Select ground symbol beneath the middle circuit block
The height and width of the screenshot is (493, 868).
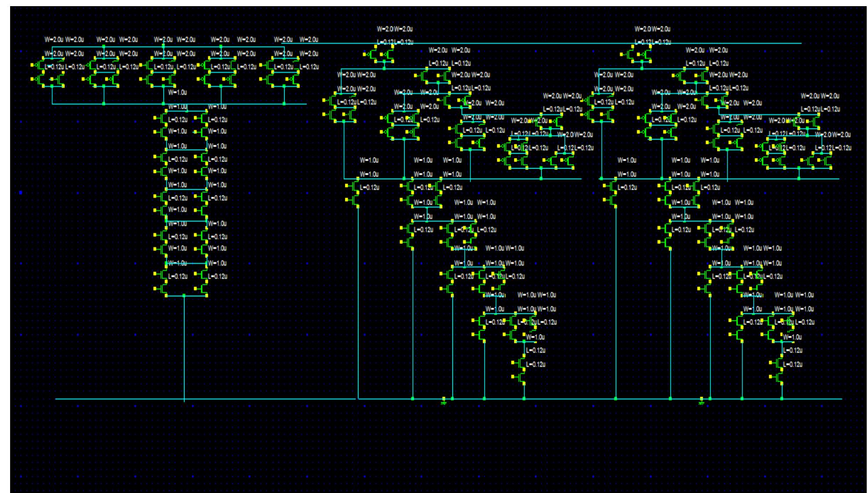click(443, 401)
